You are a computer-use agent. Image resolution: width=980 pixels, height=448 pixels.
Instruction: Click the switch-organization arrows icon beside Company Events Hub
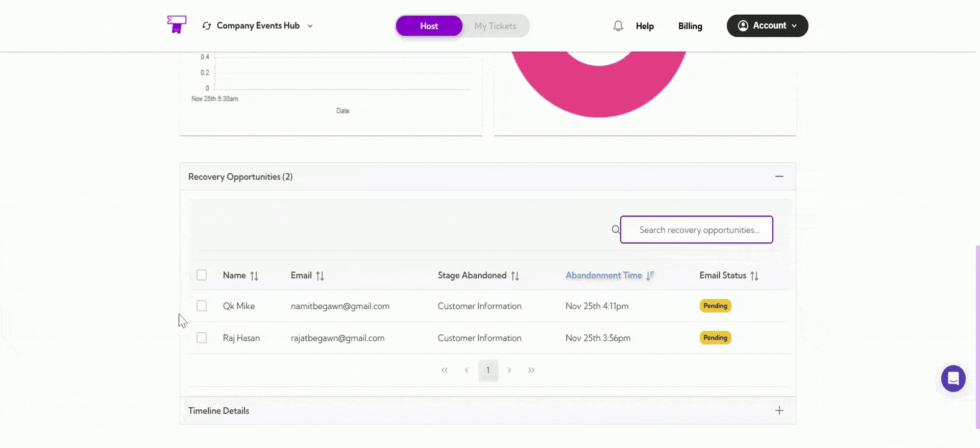pyautogui.click(x=207, y=26)
